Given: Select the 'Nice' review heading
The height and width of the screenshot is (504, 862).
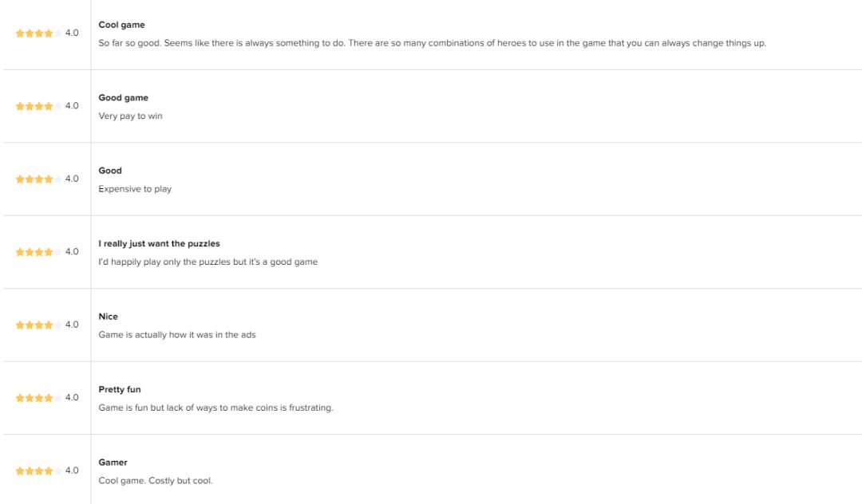Looking at the screenshot, I should pyautogui.click(x=108, y=317).
